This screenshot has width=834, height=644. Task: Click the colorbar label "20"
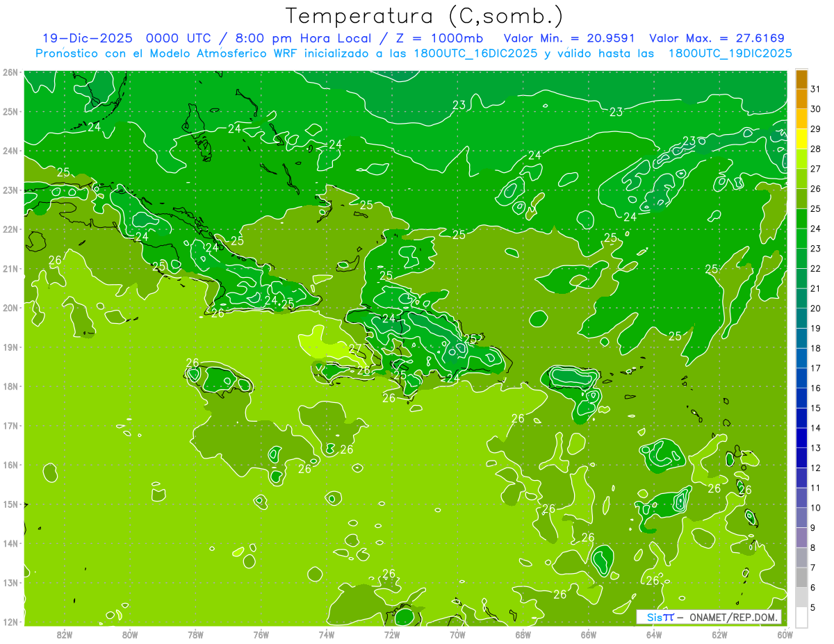[x=816, y=308]
